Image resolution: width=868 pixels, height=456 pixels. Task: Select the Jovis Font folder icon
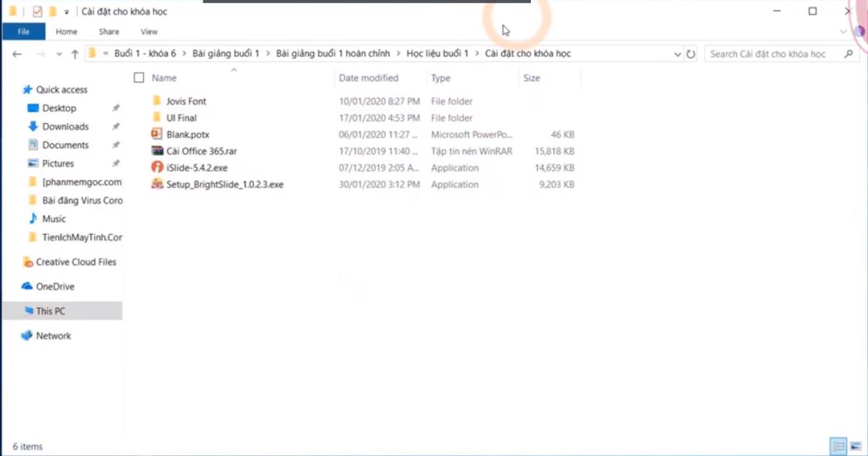(x=157, y=101)
